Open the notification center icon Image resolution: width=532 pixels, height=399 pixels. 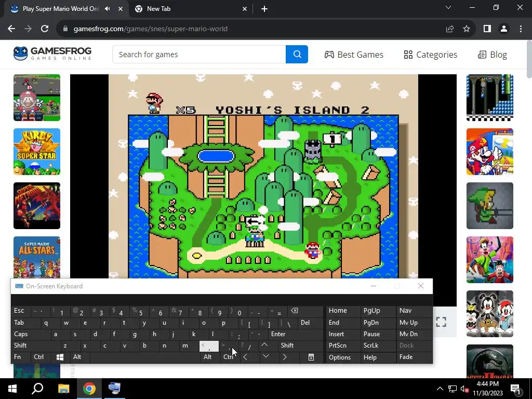pyautogui.click(x=515, y=389)
